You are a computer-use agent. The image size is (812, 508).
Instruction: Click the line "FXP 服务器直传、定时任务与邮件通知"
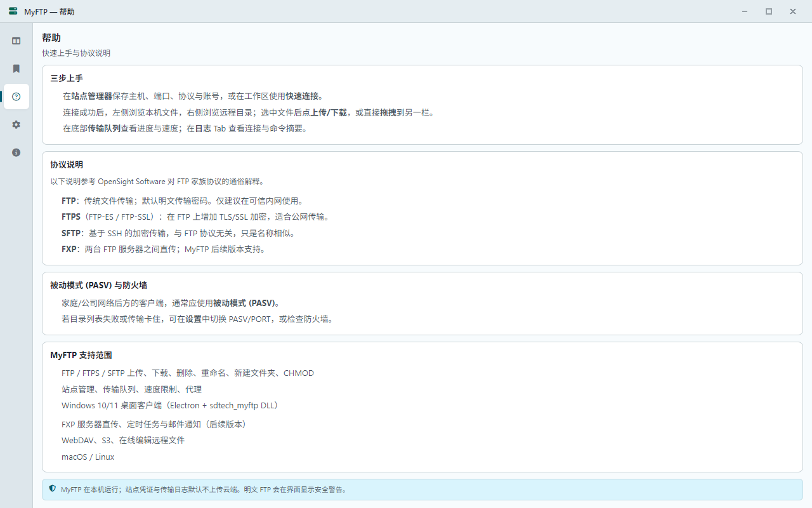154,424
